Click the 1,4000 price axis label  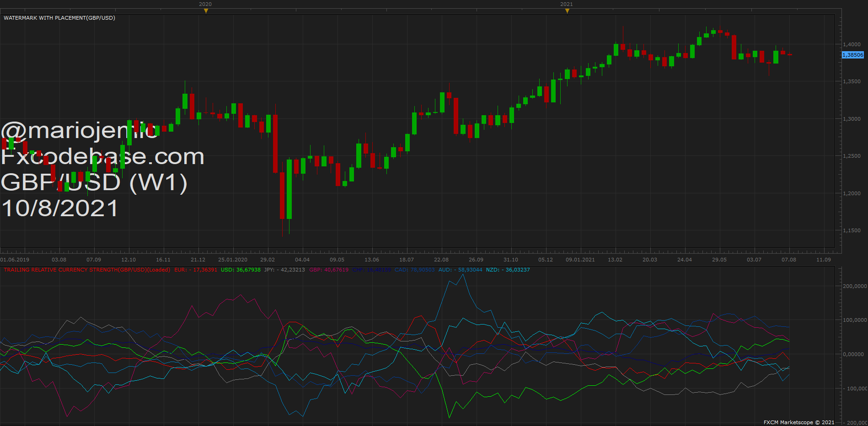(x=852, y=44)
